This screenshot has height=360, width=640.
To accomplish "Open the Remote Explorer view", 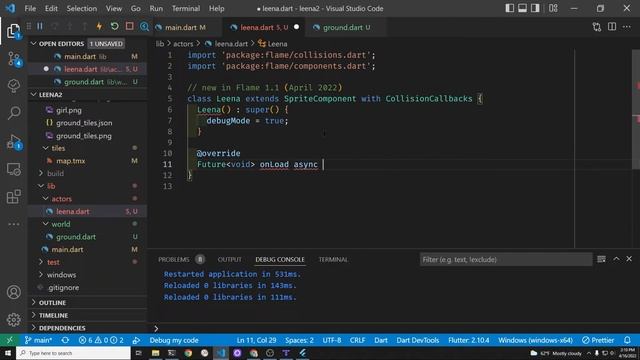I will click(13, 169).
